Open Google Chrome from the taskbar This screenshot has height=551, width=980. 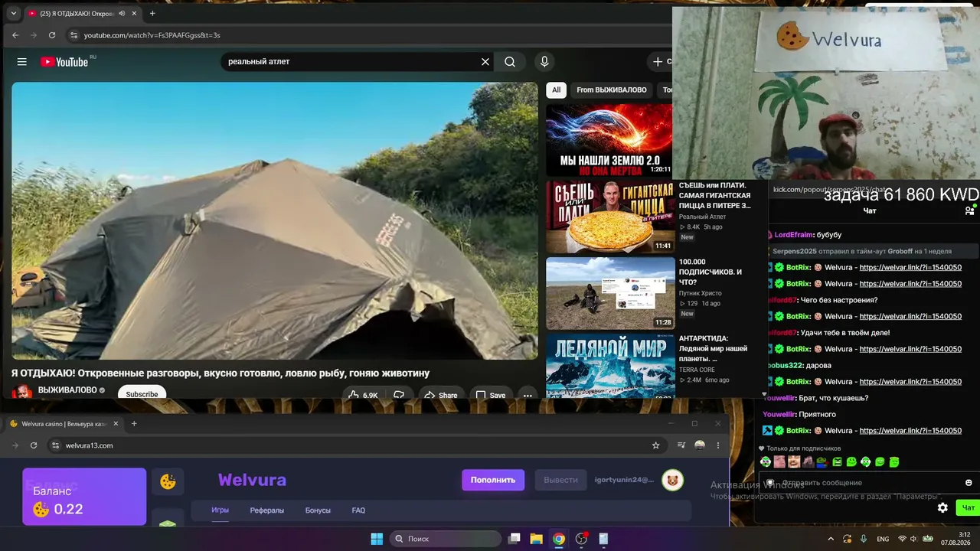pyautogui.click(x=559, y=539)
